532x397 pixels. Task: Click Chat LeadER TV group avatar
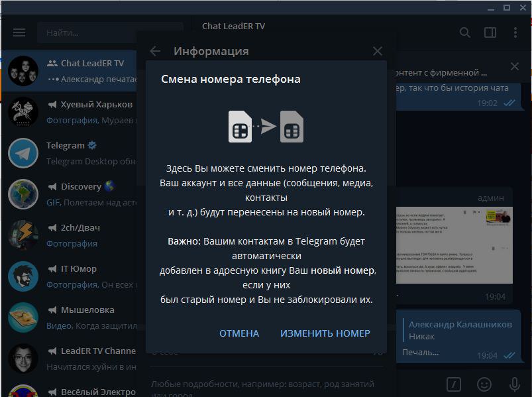tap(23, 71)
